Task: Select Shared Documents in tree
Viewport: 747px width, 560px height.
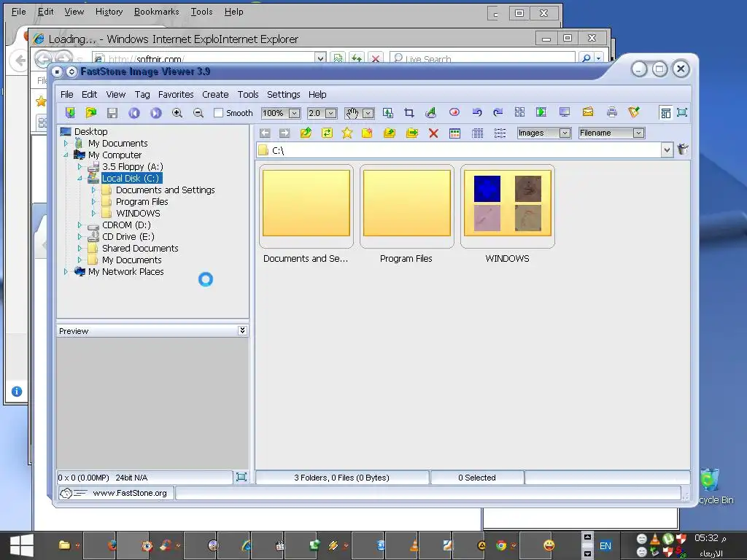Action: [140, 248]
